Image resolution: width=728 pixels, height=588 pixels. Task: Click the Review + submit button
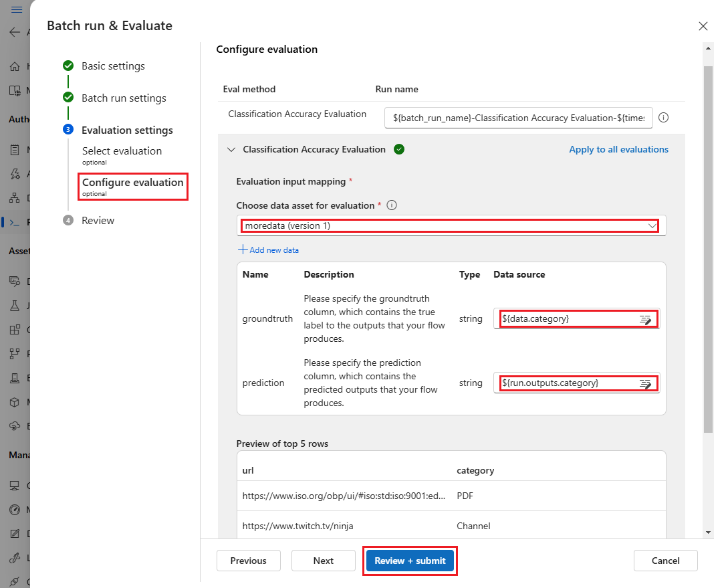pos(410,561)
